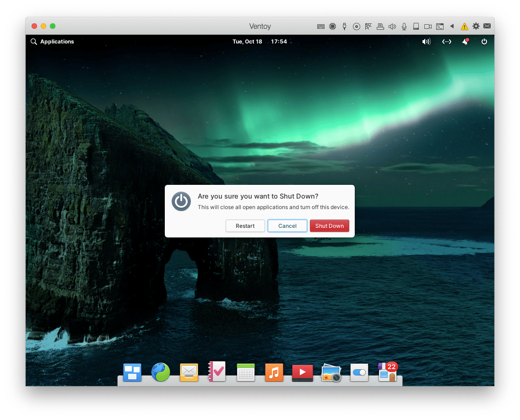Viewport: 520px width, 420px height.
Task: Open the Photos app in the dock
Action: 330,372
